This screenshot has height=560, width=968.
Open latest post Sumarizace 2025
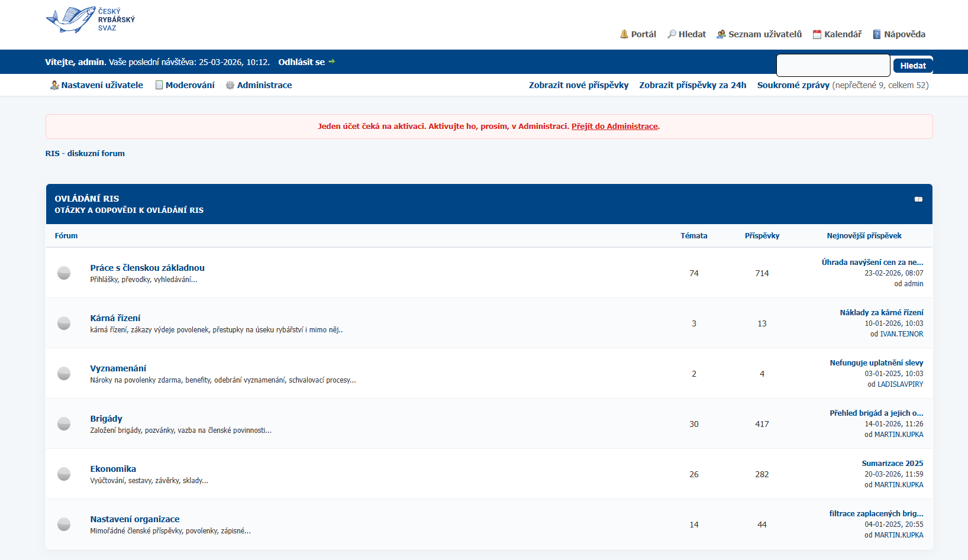coord(892,464)
